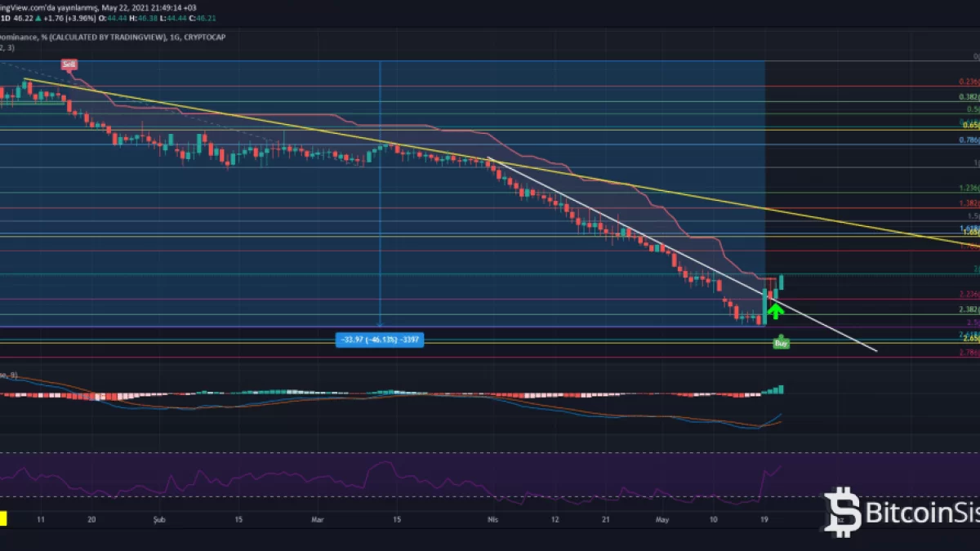
Task: Click the green Buy signal label
Action: tap(781, 344)
